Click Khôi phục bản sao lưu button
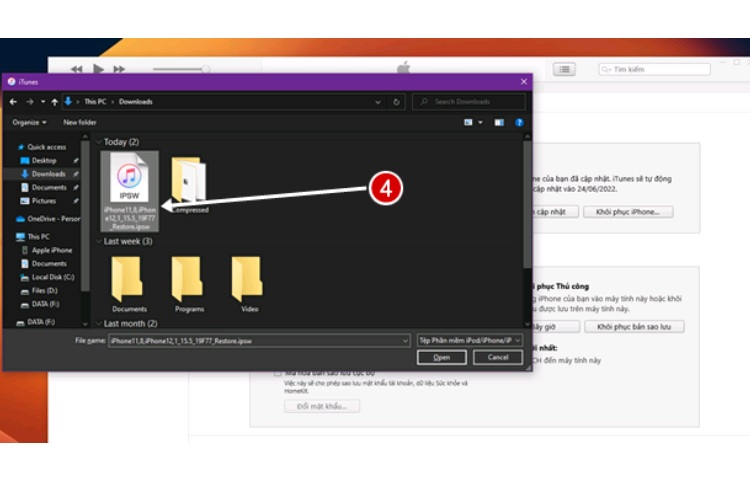The width and height of the screenshot is (750, 492). 634,327
